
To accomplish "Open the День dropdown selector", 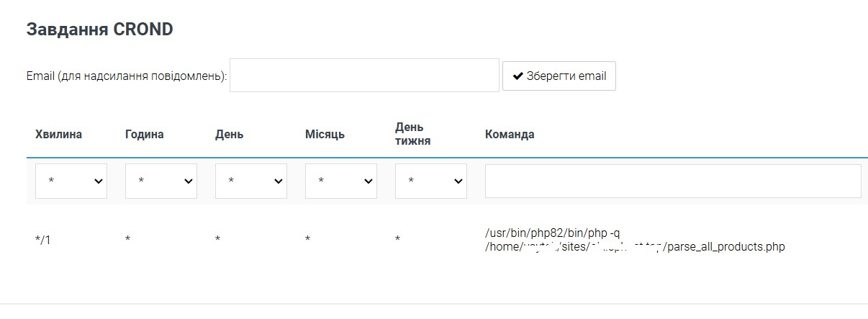I will point(251,181).
